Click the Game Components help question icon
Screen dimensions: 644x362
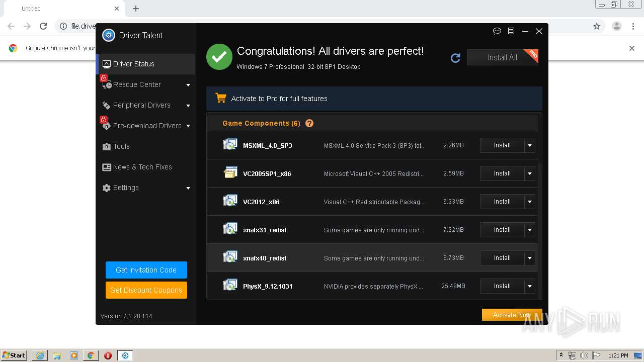point(309,123)
